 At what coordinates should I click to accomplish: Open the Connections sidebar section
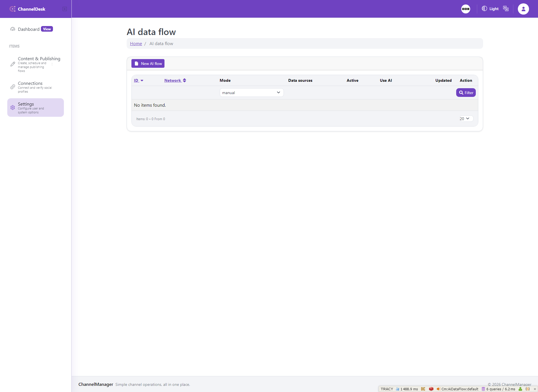pyautogui.click(x=36, y=87)
